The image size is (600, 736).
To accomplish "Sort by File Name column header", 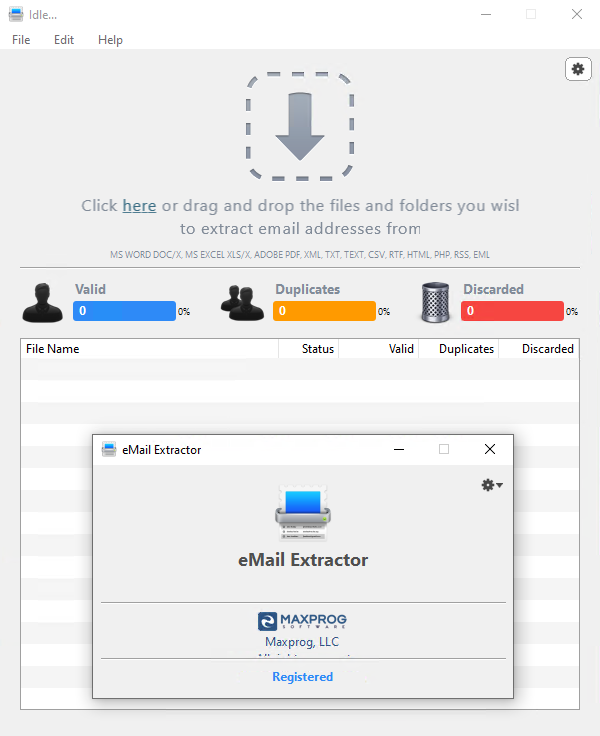I will [150, 349].
